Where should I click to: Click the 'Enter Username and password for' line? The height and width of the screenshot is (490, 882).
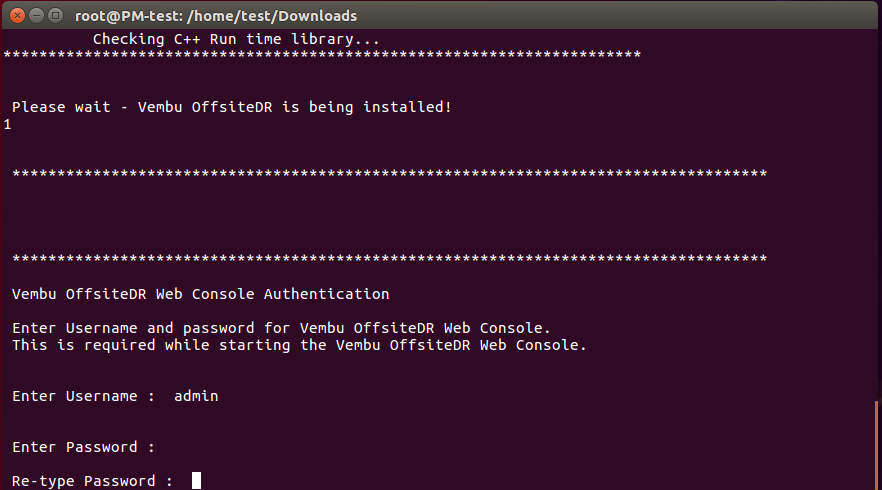pyautogui.click(x=281, y=328)
